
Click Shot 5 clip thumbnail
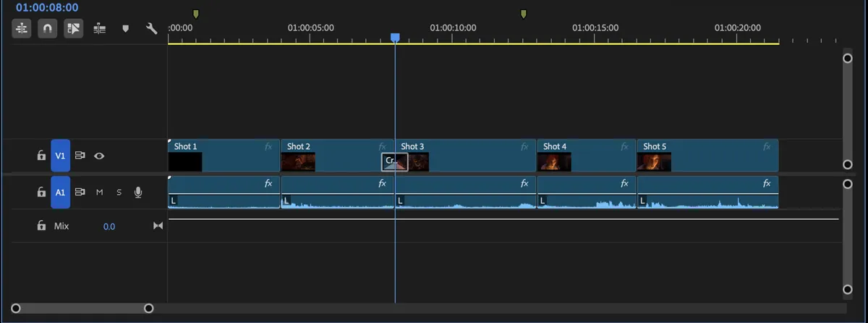click(x=655, y=161)
